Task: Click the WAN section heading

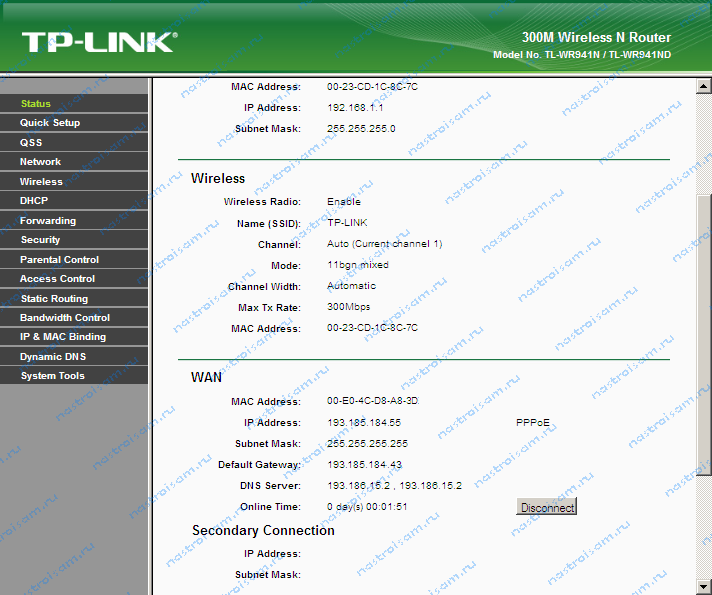Action: pos(206,377)
